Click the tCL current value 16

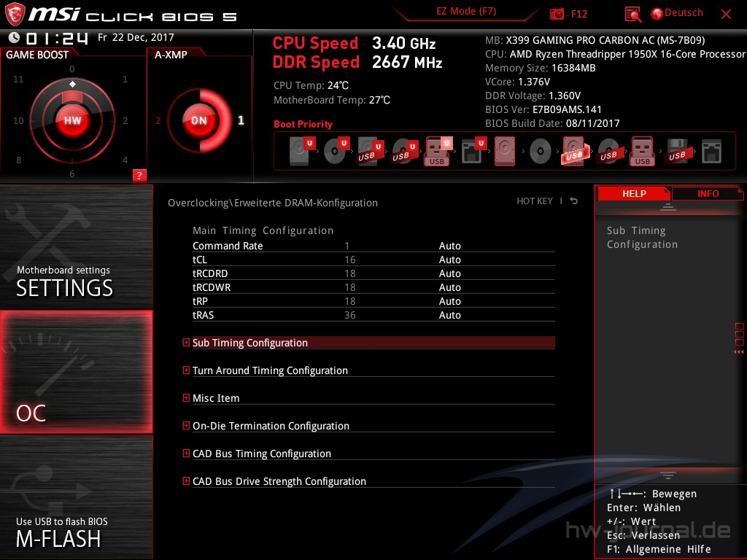click(349, 260)
